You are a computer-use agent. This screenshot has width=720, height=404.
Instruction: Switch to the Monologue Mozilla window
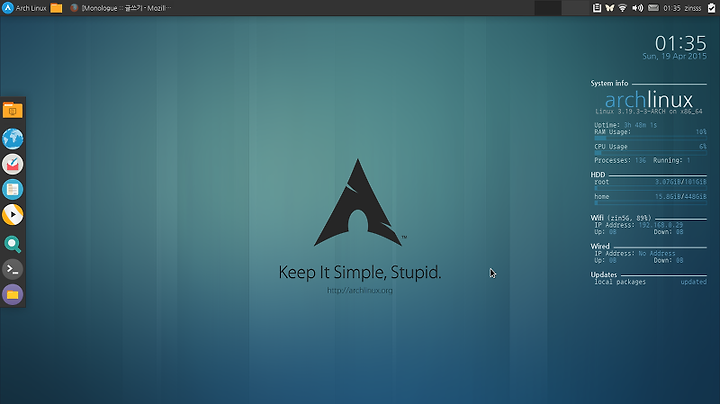[121, 8]
